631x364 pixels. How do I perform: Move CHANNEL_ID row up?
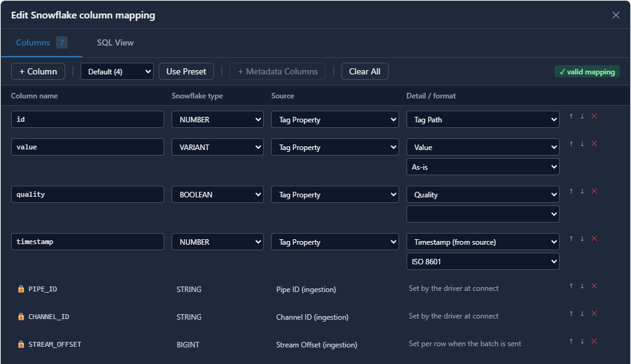click(x=571, y=314)
